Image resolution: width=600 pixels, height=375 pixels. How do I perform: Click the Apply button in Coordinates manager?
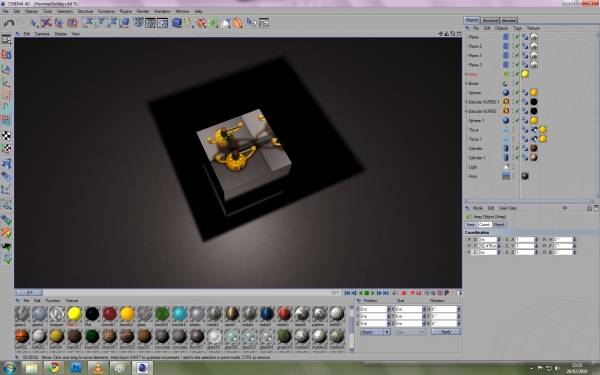point(446,332)
